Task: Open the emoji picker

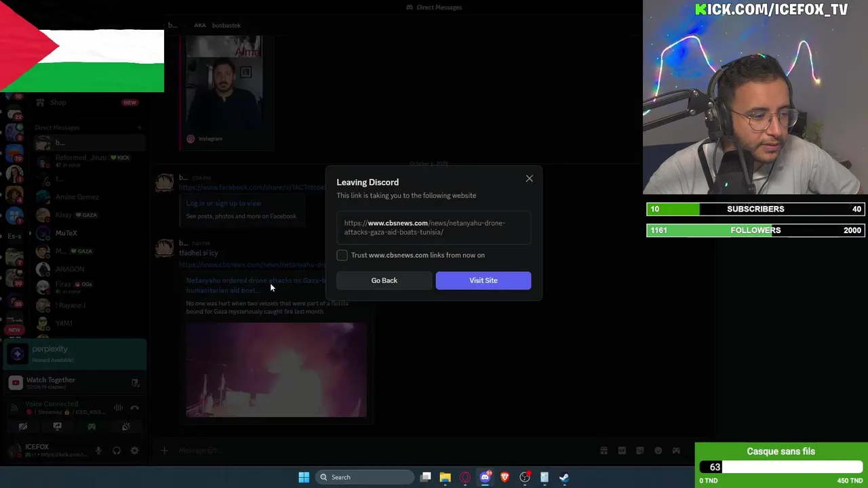Action: 658,451
